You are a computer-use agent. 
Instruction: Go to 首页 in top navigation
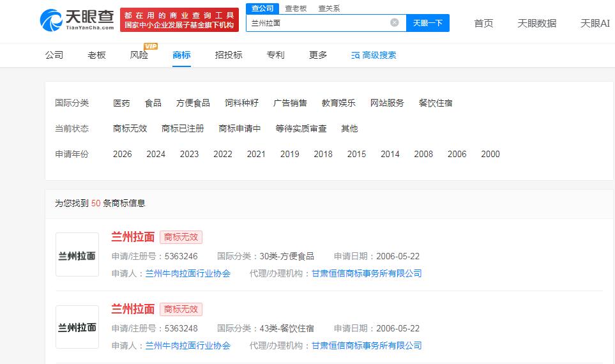(483, 23)
